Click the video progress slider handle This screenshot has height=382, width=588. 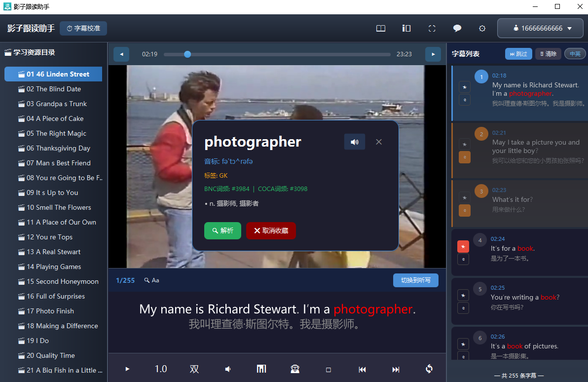pyautogui.click(x=187, y=54)
